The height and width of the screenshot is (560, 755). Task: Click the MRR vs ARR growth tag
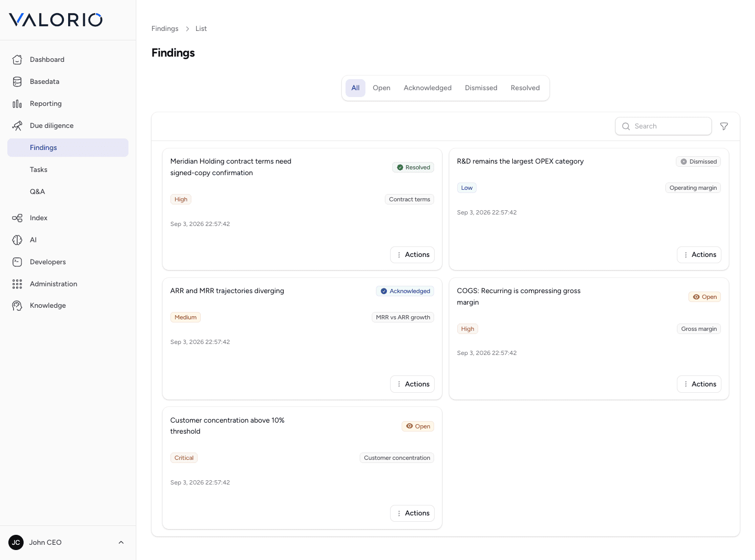tap(403, 317)
